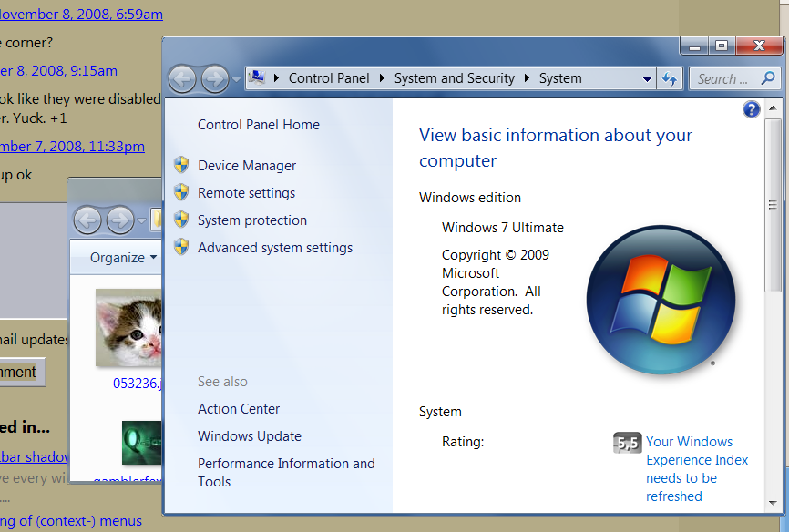Image resolution: width=789 pixels, height=532 pixels.
Task: Open Action Center link
Action: (x=239, y=409)
